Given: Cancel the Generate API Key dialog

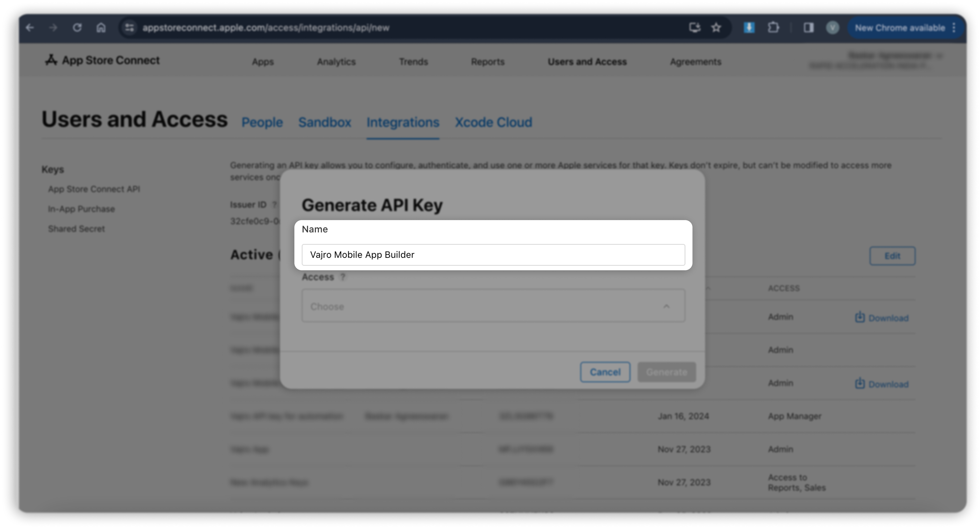Looking at the screenshot, I should 605,372.
